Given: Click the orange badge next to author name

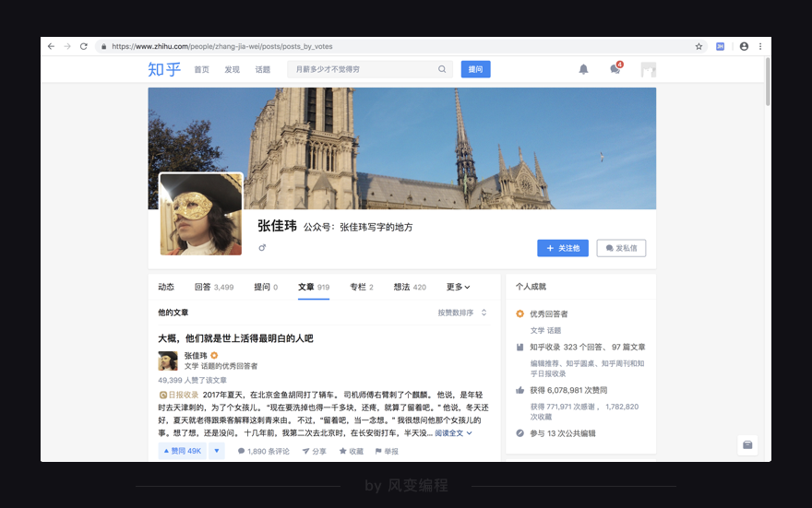Looking at the screenshot, I should pos(214,355).
